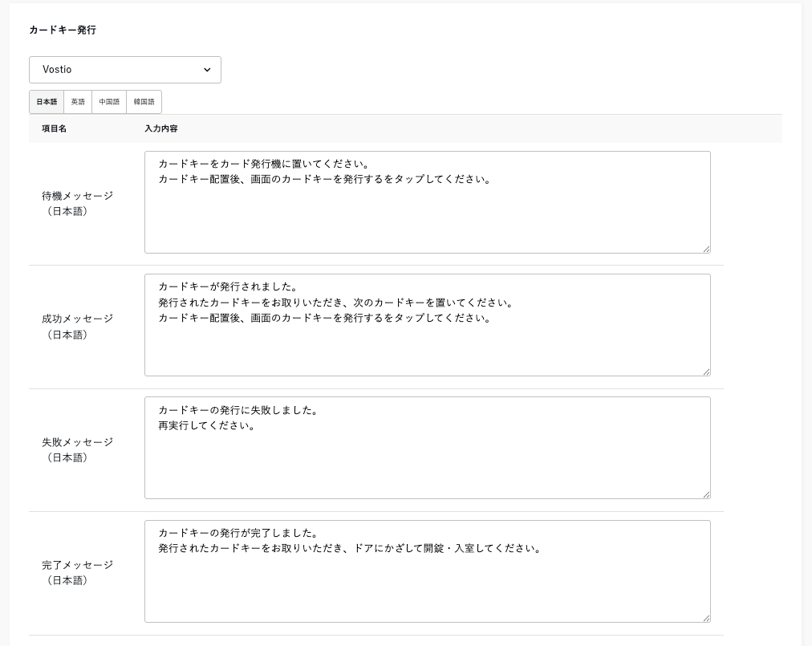Select the 中国語 language tab
812x646 pixels.
[109, 102]
